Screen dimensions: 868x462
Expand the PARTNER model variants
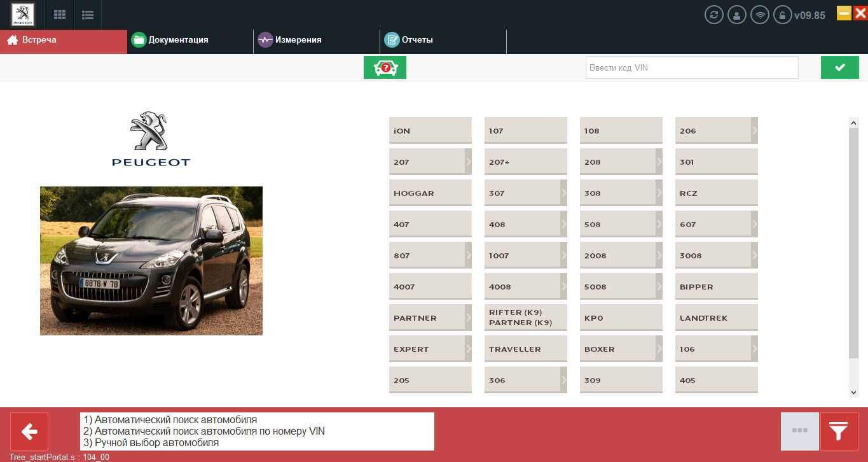468,318
